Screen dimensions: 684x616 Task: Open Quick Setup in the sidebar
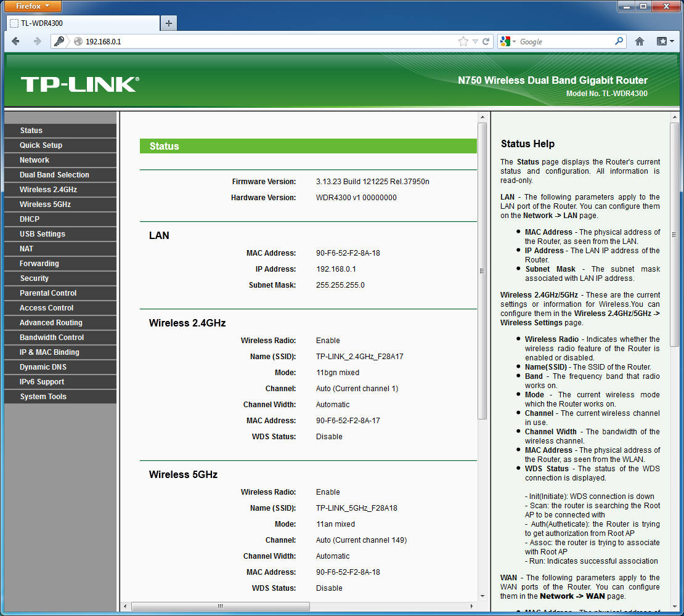[60, 145]
